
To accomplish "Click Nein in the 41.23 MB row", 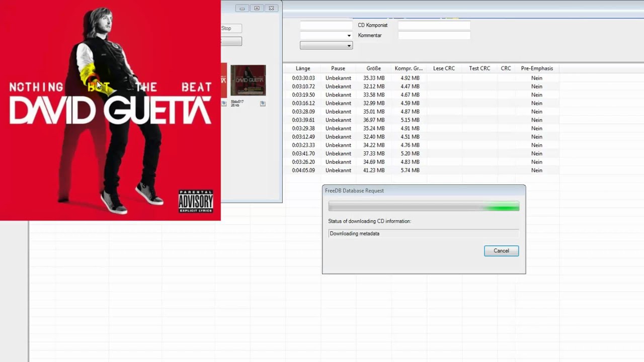I will point(537,170).
